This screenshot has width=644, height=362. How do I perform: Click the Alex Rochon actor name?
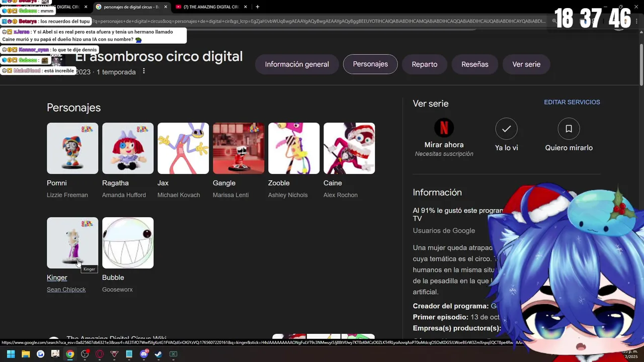click(341, 195)
